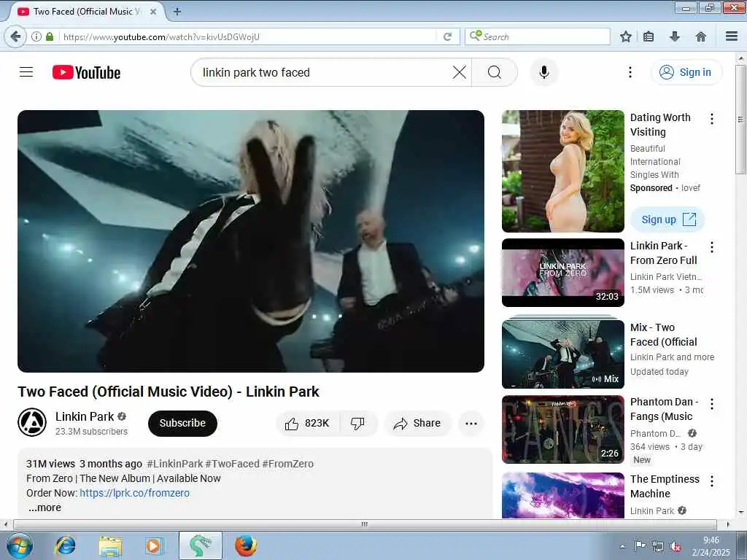Open Action Center flag tray icon
The image size is (747, 560).
pos(640,547)
